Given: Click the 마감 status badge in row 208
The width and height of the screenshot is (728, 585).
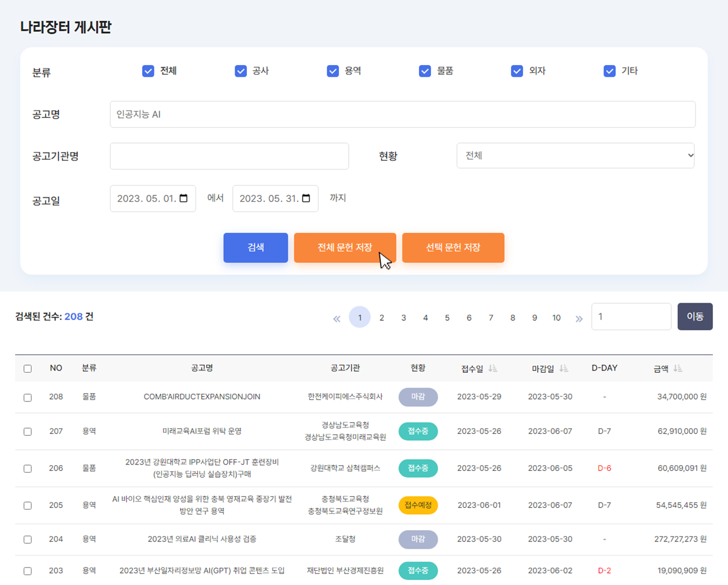Looking at the screenshot, I should pyautogui.click(x=418, y=397).
